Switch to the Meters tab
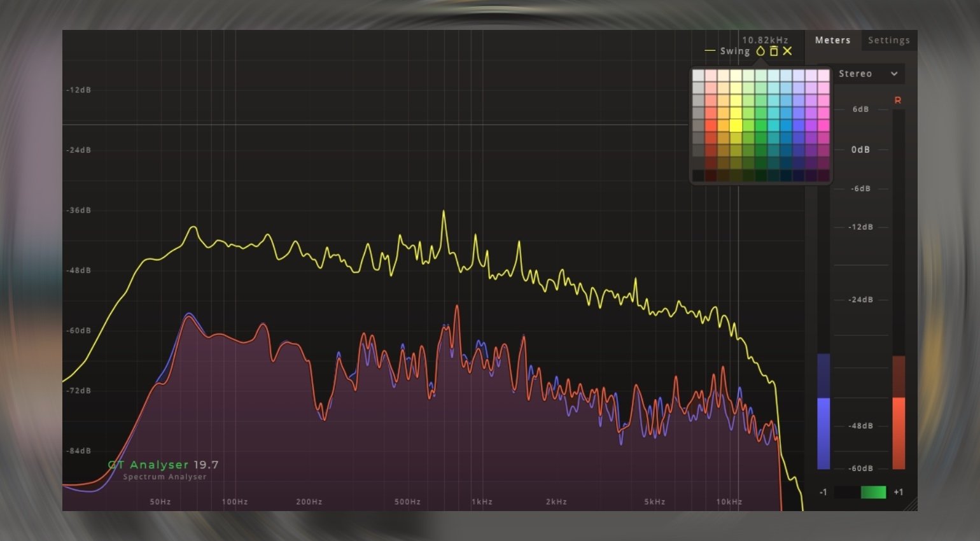Image resolution: width=980 pixels, height=541 pixels. pyautogui.click(x=832, y=40)
